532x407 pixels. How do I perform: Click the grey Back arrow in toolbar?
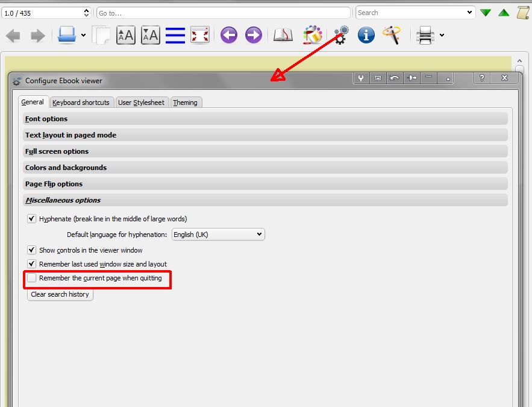point(13,36)
